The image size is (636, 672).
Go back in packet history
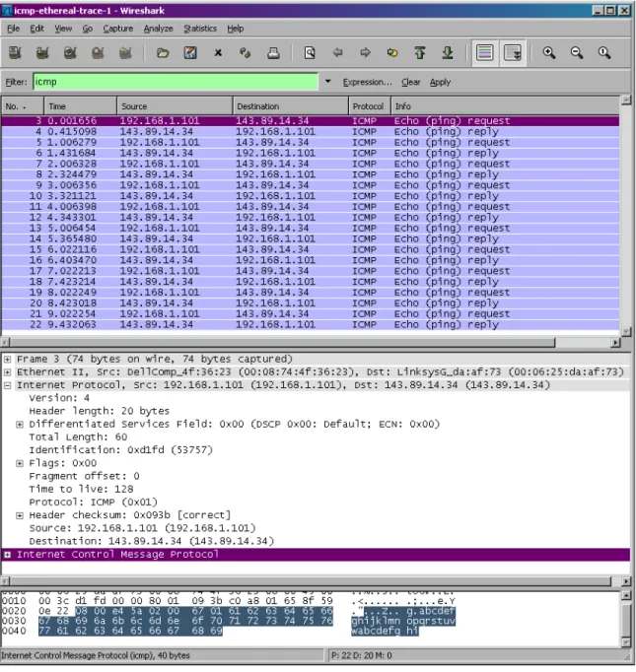click(x=337, y=52)
